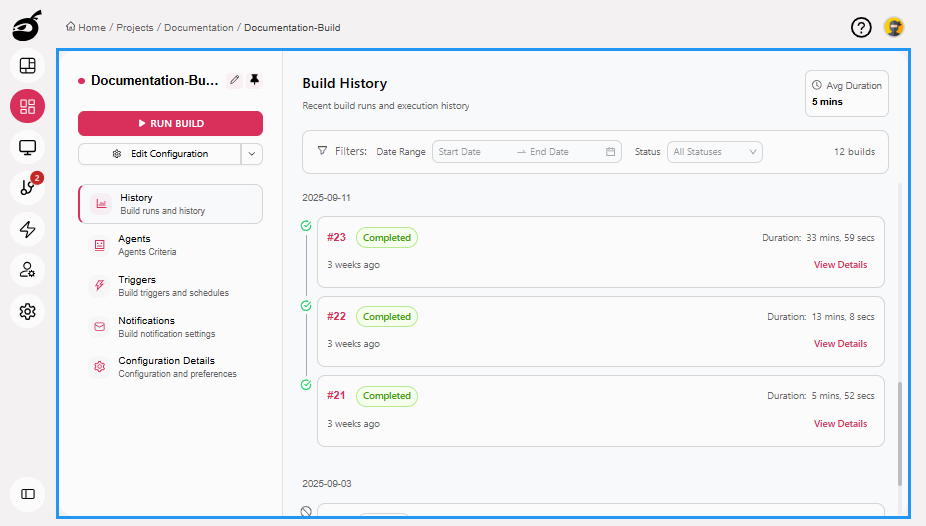Image resolution: width=926 pixels, height=526 pixels.
Task: Click the build history vertical scrollbar
Action: coord(900,434)
